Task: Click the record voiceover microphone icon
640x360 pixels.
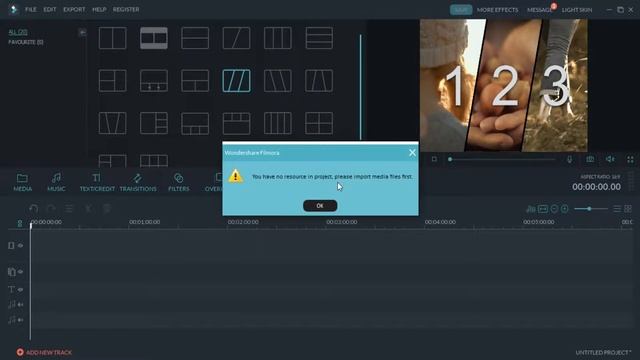Action: tap(570, 159)
